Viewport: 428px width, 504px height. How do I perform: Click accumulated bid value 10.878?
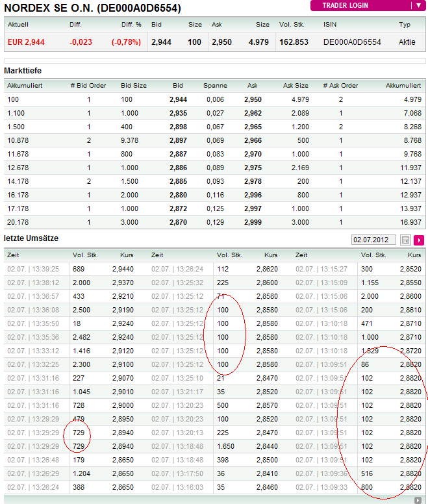pyautogui.click(x=18, y=140)
